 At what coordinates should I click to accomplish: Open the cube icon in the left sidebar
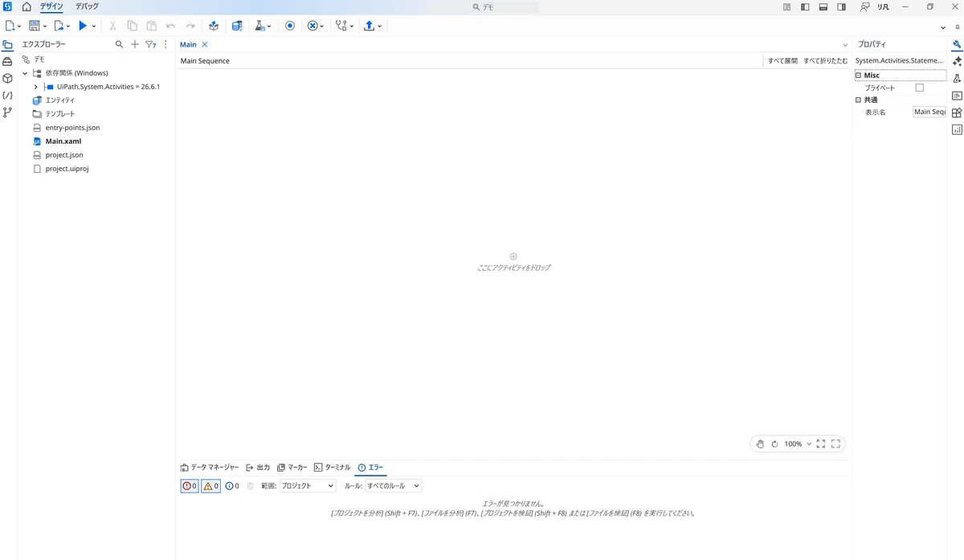(8, 79)
